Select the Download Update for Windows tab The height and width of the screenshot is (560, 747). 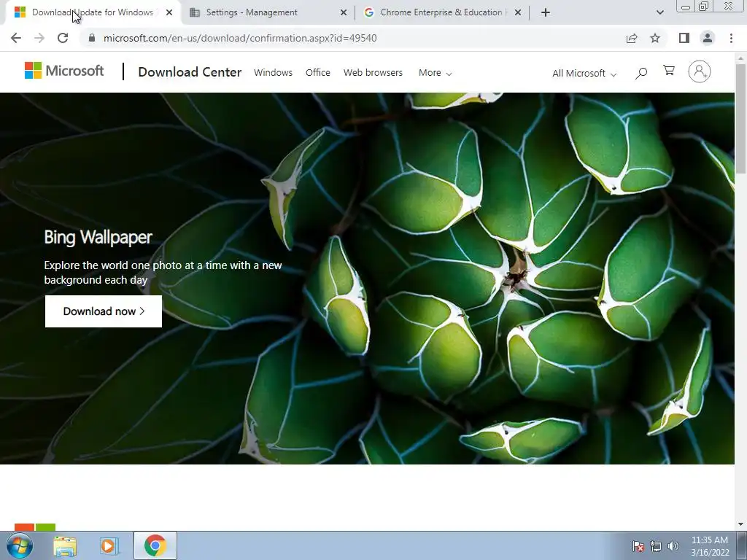tap(93, 12)
